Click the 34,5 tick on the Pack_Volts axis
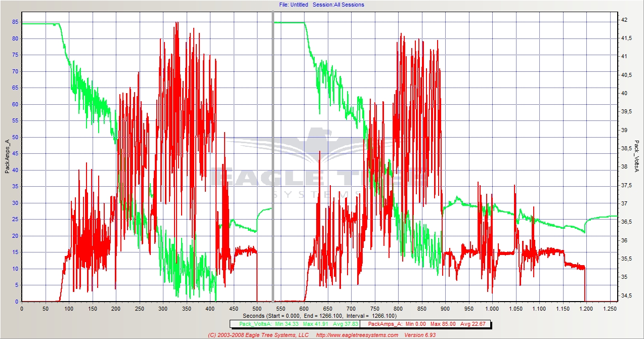 (x=626, y=295)
